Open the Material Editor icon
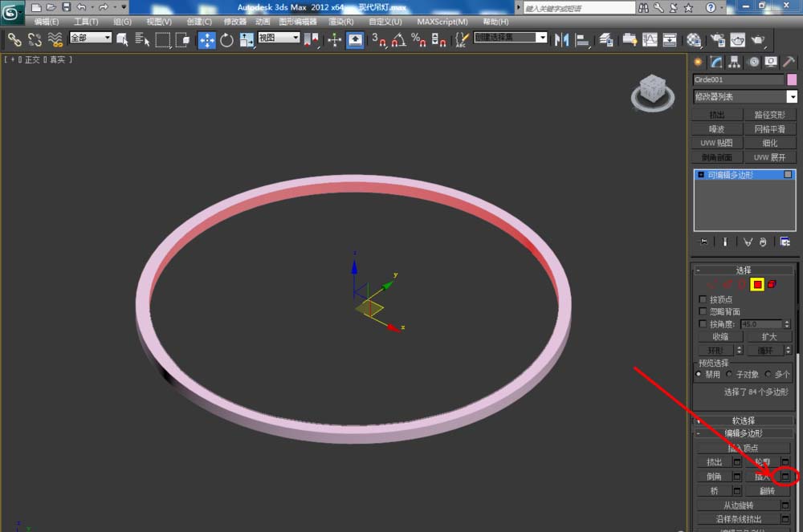This screenshot has height=532, width=803. (x=694, y=40)
